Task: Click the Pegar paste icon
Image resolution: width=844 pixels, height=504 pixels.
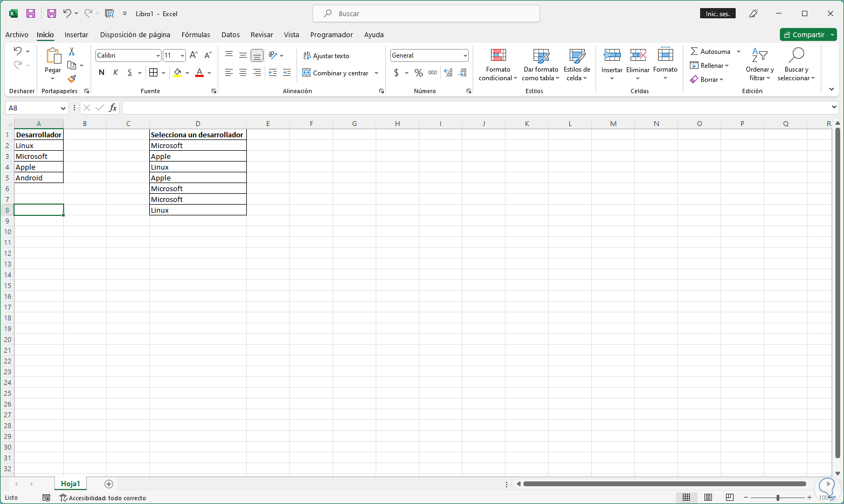Action: pos(53,55)
